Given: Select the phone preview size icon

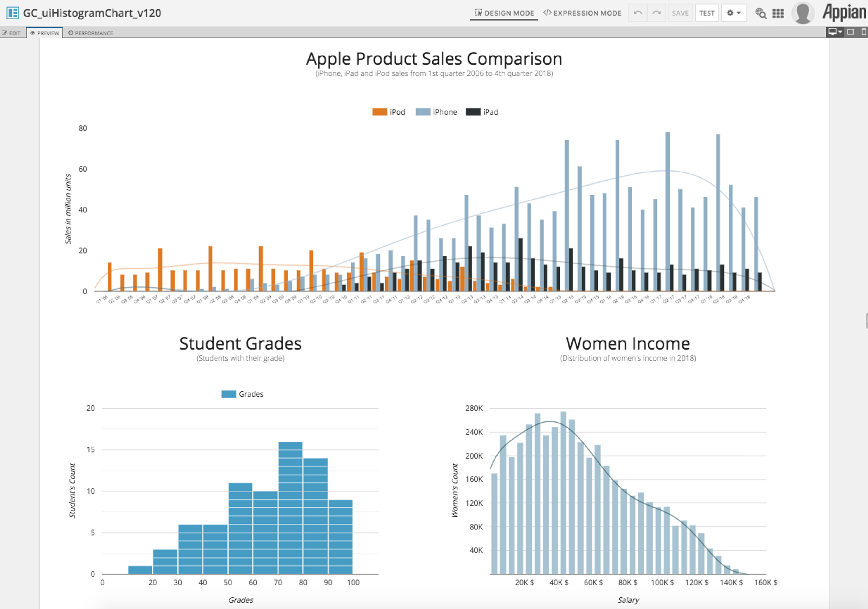Looking at the screenshot, I should click(863, 32).
